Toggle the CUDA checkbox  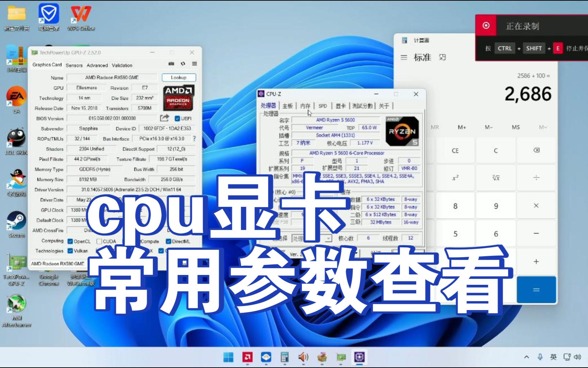(99, 241)
